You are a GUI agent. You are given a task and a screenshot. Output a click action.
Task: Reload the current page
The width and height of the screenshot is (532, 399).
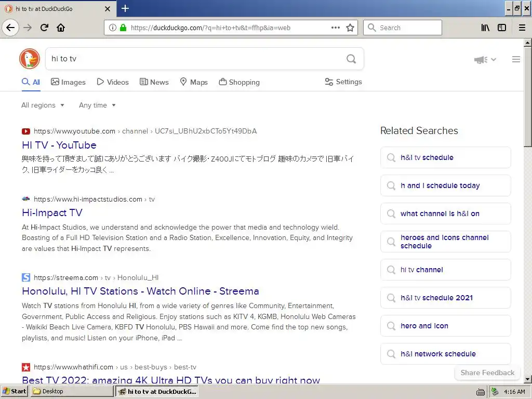(x=44, y=28)
